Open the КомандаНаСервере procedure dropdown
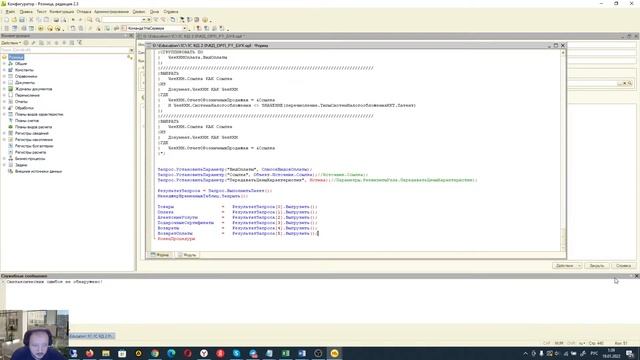Image resolution: width=640 pixels, height=360 pixels. (184, 28)
